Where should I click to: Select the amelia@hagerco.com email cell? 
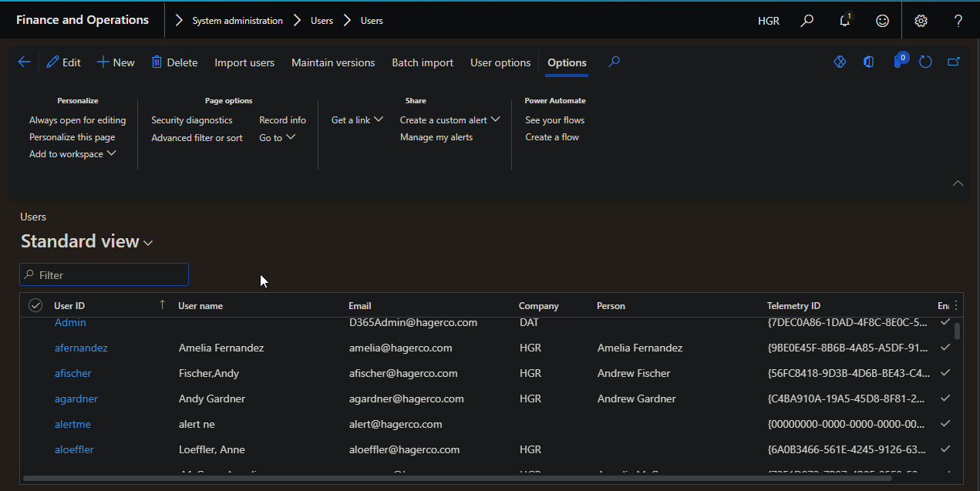tap(400, 348)
